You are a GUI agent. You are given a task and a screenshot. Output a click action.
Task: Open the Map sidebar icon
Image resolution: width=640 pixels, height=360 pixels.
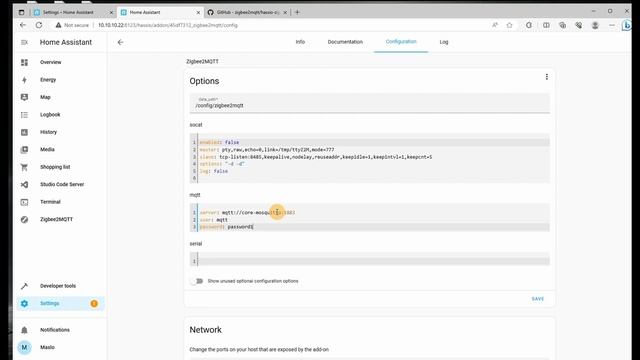click(24, 97)
